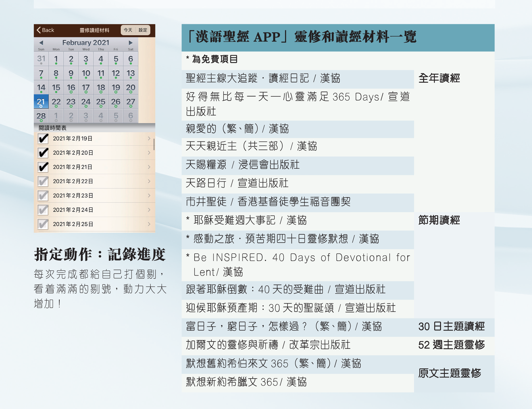Click the 全年讀經 category label
Image resolution: width=532 pixels, height=409 pixels.
pos(439,78)
